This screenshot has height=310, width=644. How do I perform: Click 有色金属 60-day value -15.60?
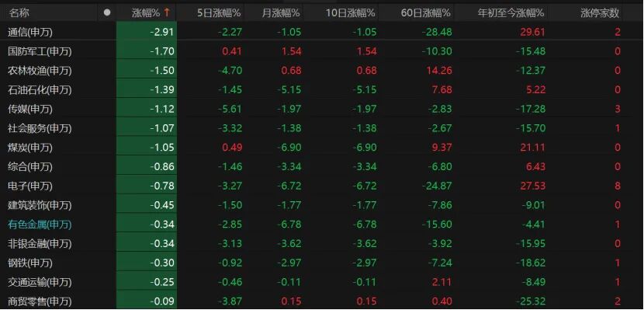[437, 224]
